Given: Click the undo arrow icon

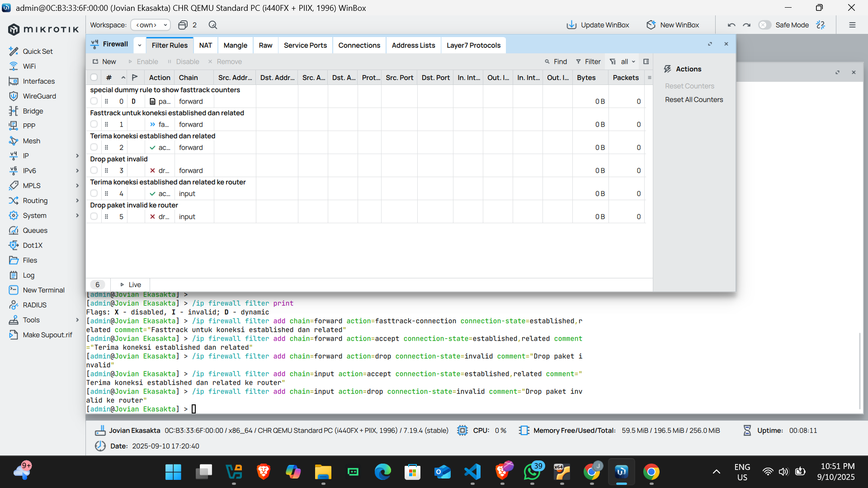Looking at the screenshot, I should pyautogui.click(x=731, y=25).
